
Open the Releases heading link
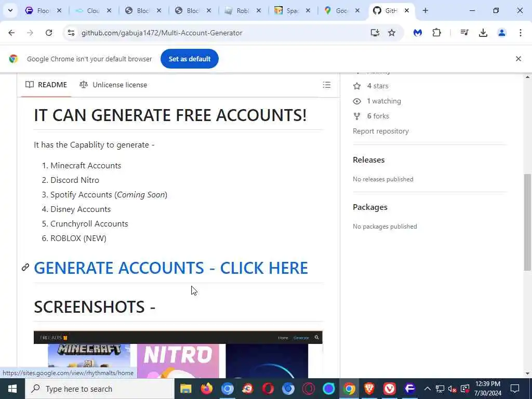[x=368, y=160]
